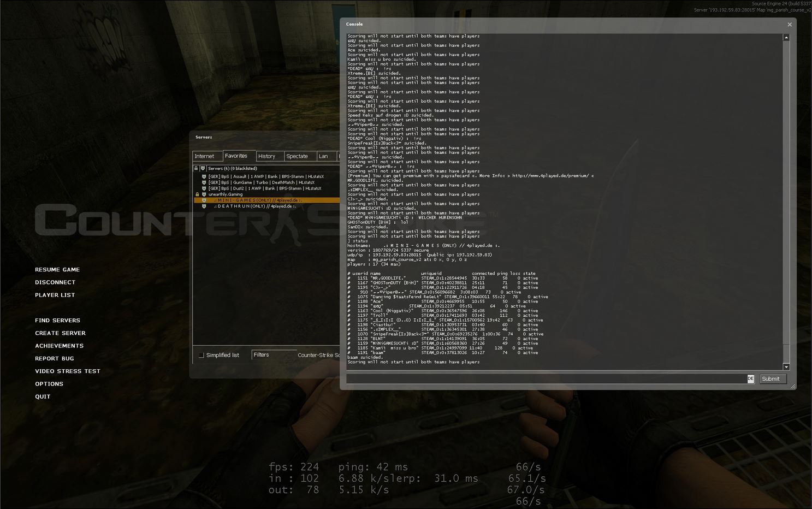
Task: Close the Console window with X
Action: click(789, 25)
